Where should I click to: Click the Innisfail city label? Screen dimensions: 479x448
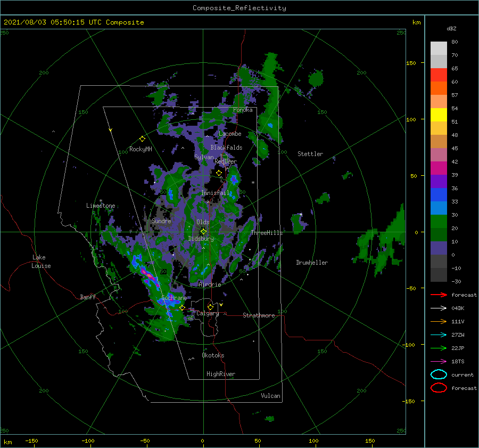click(x=216, y=193)
